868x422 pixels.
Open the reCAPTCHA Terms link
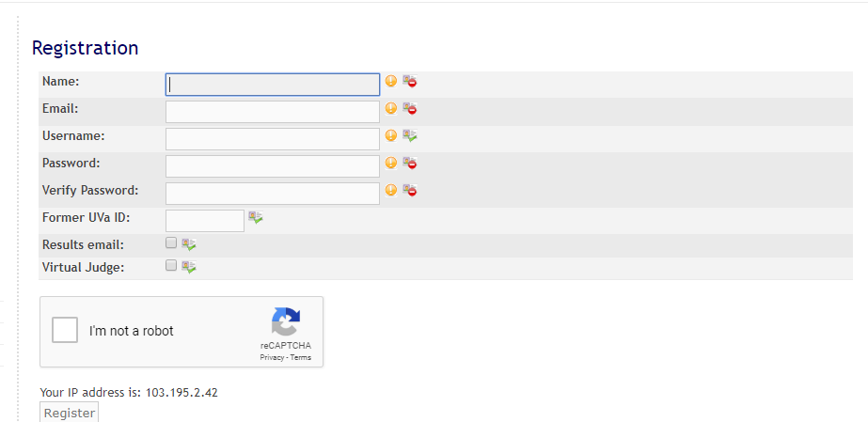tap(301, 357)
